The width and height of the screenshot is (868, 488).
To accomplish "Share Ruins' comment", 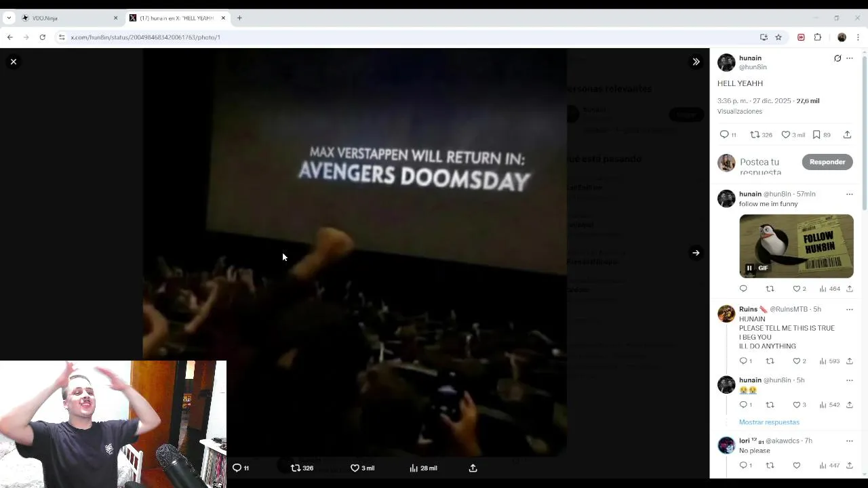I will [x=849, y=361].
